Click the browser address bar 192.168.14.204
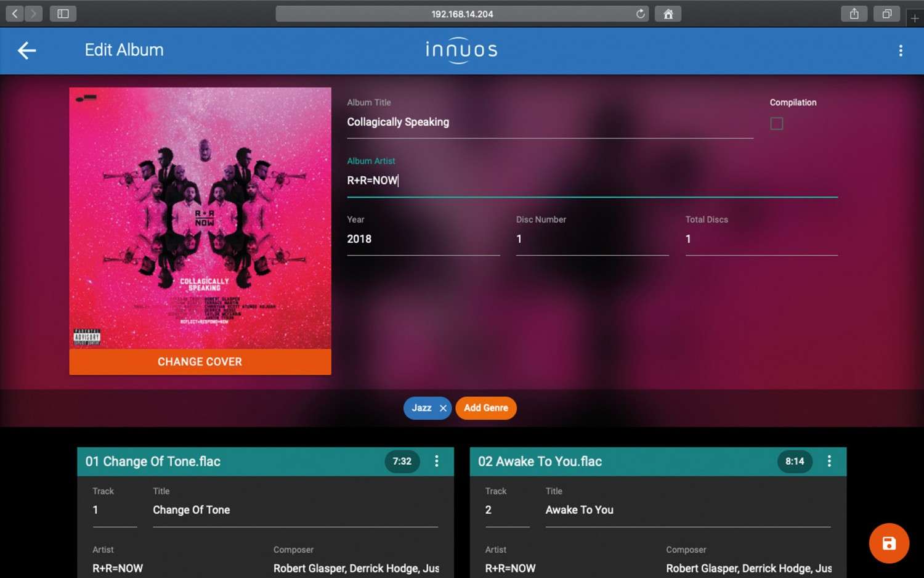Screen dimensions: 924x578 462,14
